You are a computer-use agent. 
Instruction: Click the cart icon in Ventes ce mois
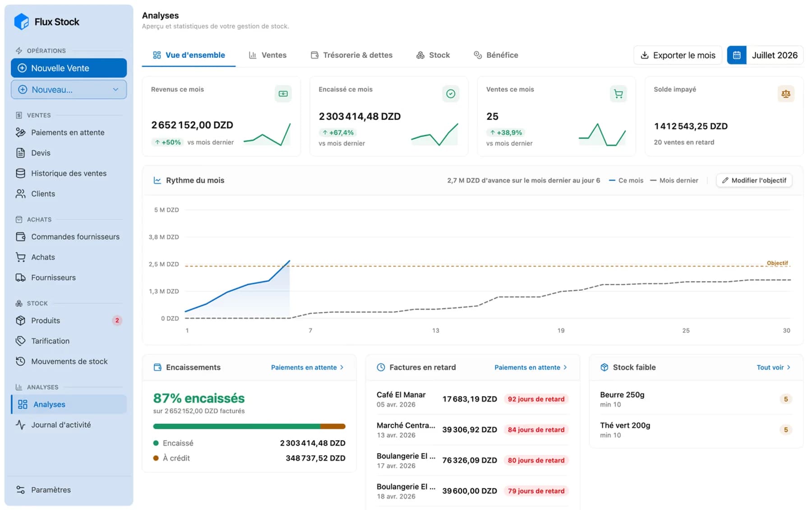(618, 94)
